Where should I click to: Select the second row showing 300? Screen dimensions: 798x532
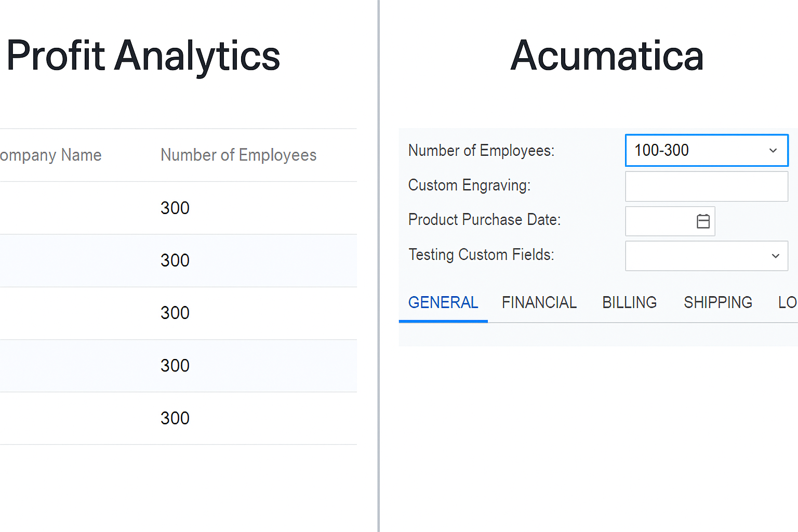tap(178, 260)
